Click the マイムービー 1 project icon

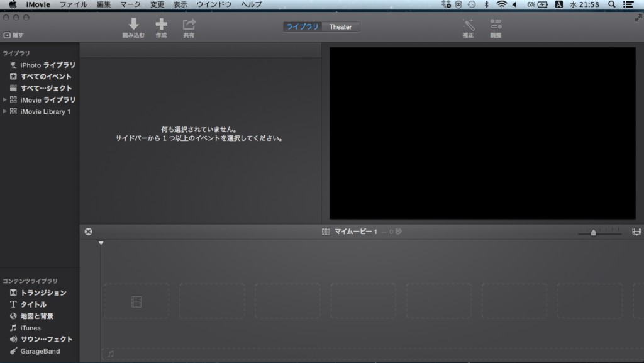[x=326, y=232]
